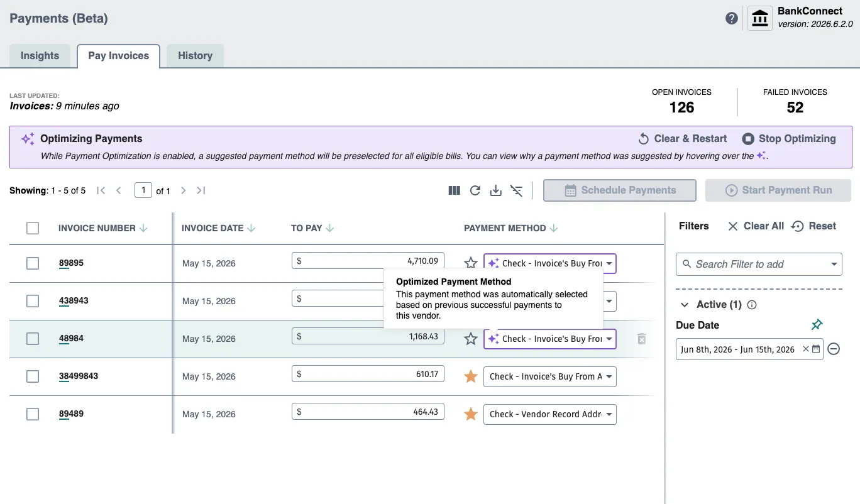Open the Search Filter to add combo box
The width and height of the screenshot is (860, 504).
tap(759, 264)
